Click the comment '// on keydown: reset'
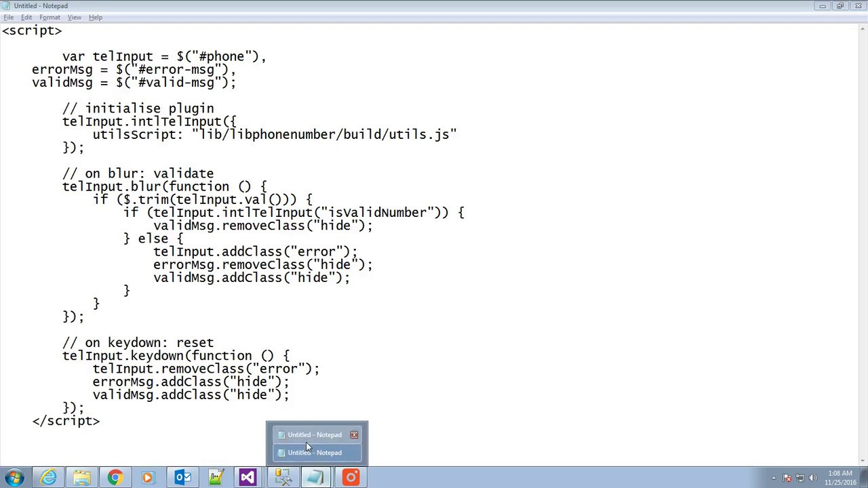Image resolution: width=868 pixels, height=488 pixels. click(138, 343)
